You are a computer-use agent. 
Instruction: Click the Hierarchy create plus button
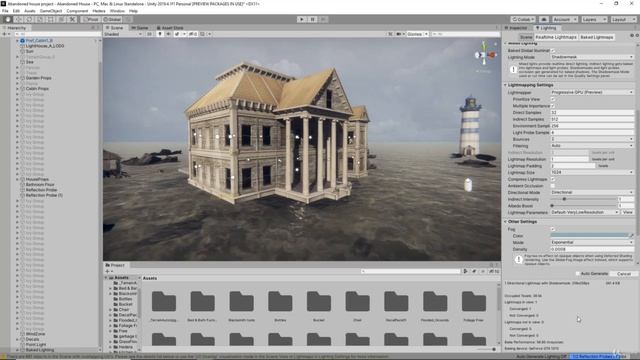(4, 34)
